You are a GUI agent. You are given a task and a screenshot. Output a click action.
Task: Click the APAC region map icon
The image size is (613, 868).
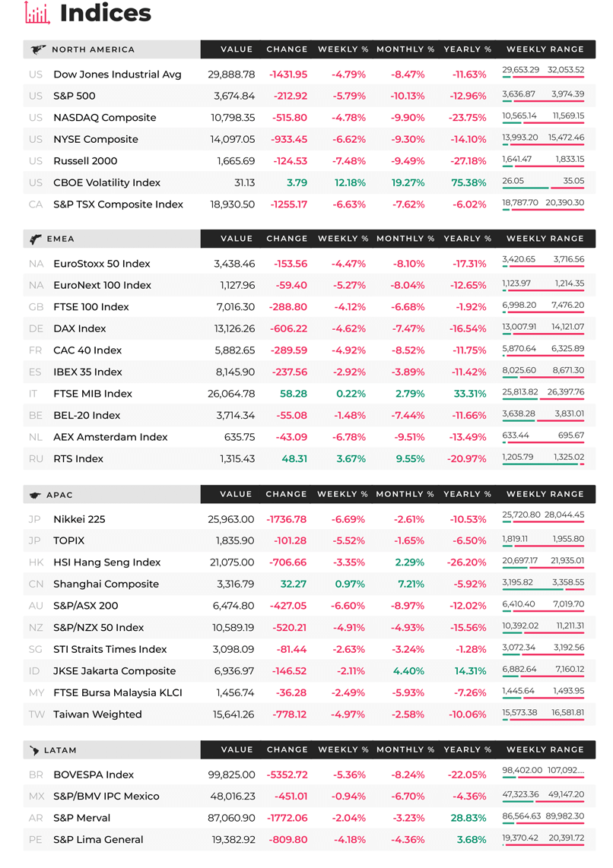36,495
